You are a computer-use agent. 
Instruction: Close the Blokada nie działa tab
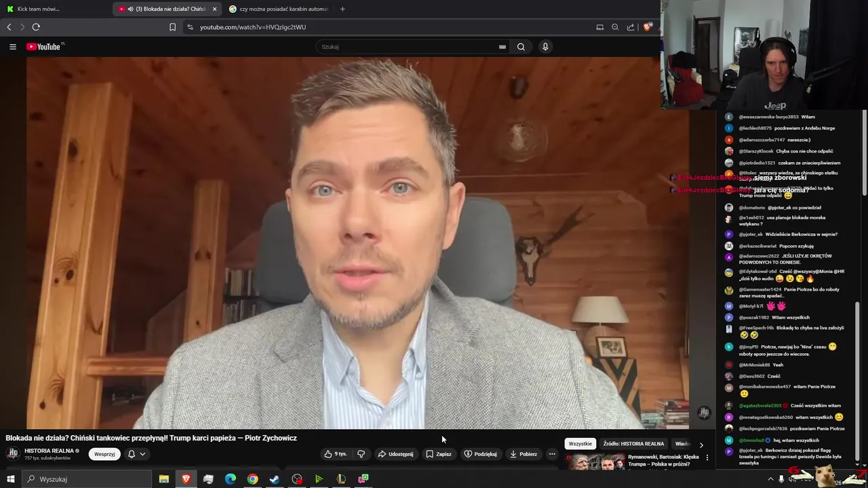tap(214, 9)
